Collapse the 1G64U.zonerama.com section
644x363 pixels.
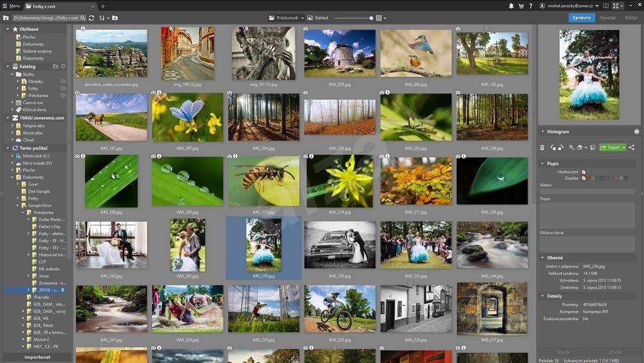coord(7,118)
